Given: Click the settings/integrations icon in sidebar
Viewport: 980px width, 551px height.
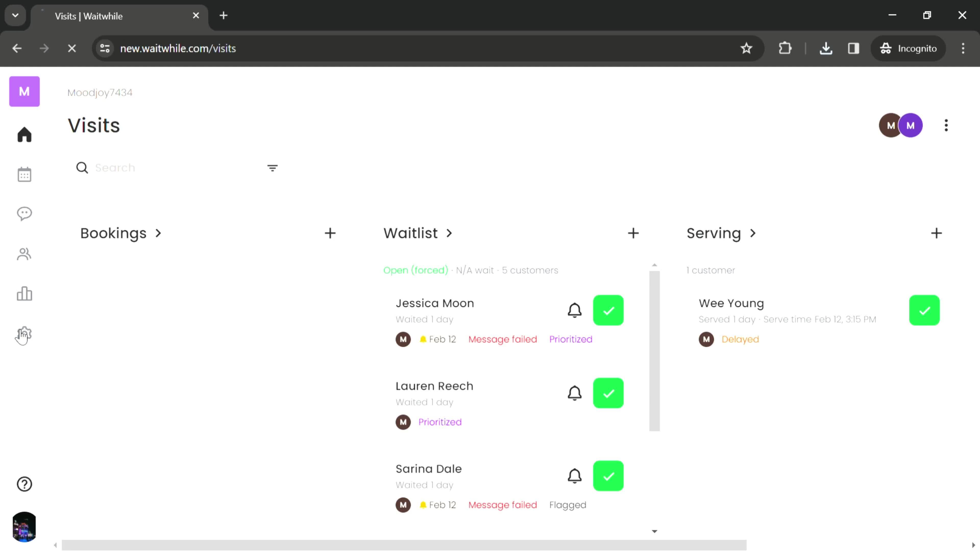Looking at the screenshot, I should click(24, 334).
